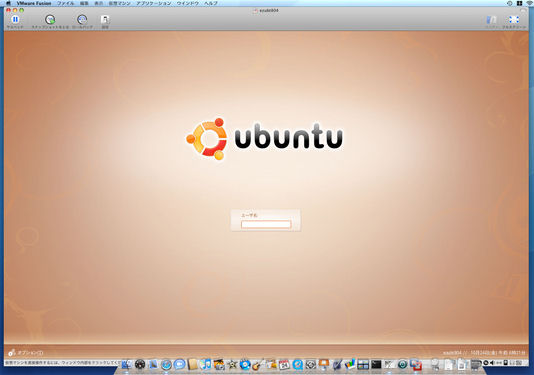The image size is (534, 375).
Task: Open the ヘルプ menu
Action: point(211,3)
